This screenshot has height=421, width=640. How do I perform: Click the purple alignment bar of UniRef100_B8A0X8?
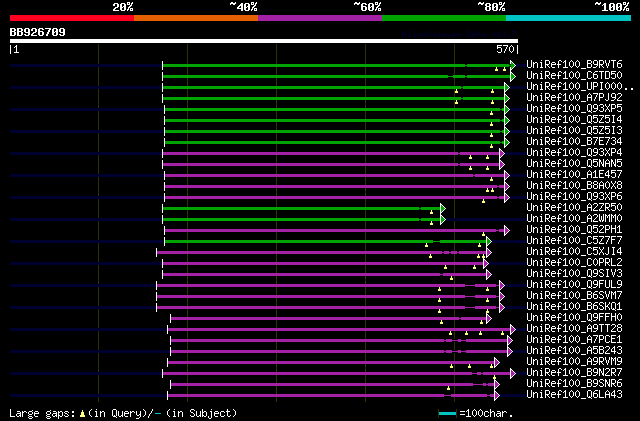tap(334, 187)
